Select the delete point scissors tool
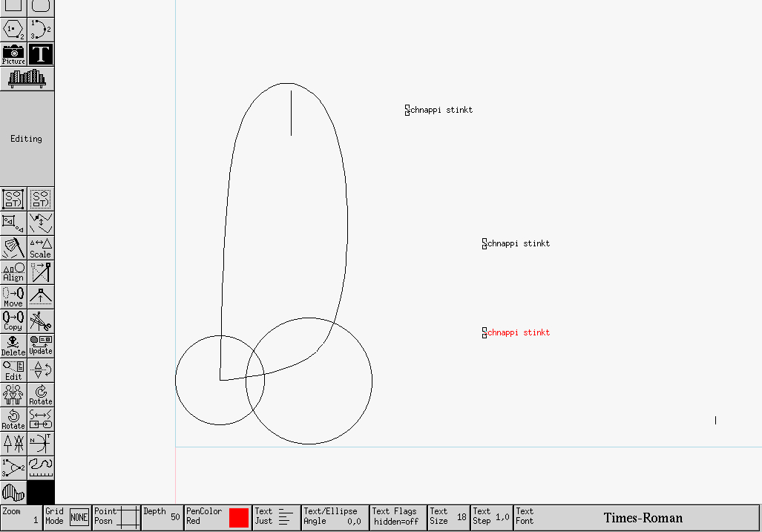 [41, 321]
